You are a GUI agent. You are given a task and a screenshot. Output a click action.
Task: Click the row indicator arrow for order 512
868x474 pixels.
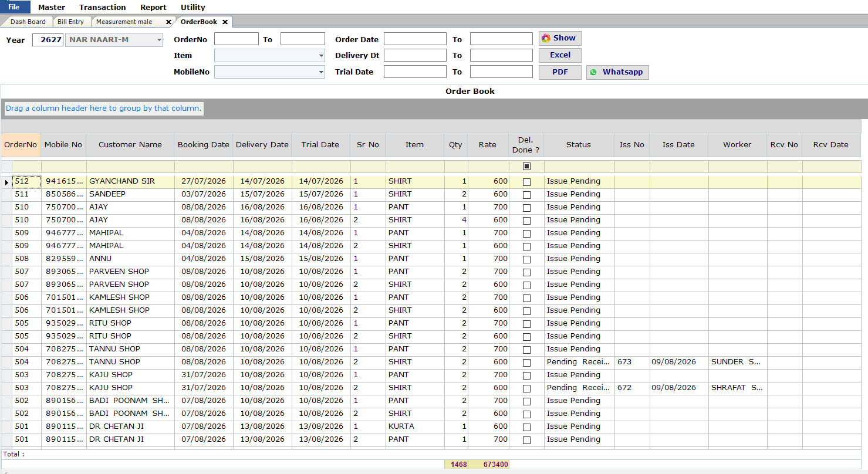point(6,182)
